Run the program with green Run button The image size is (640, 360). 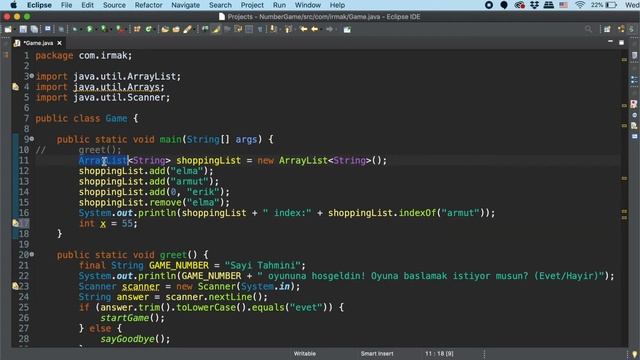pyautogui.click(x=89, y=29)
